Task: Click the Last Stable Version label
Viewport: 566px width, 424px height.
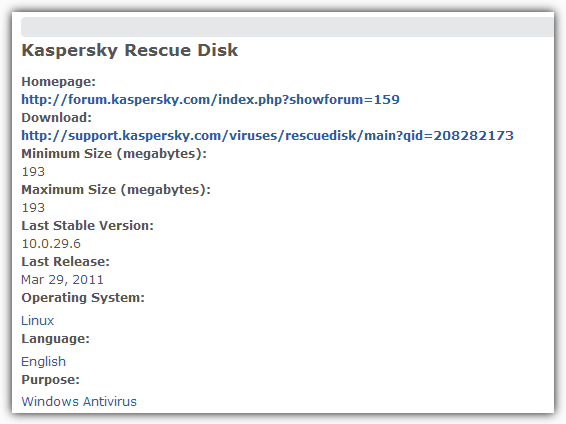Action: 88,226
